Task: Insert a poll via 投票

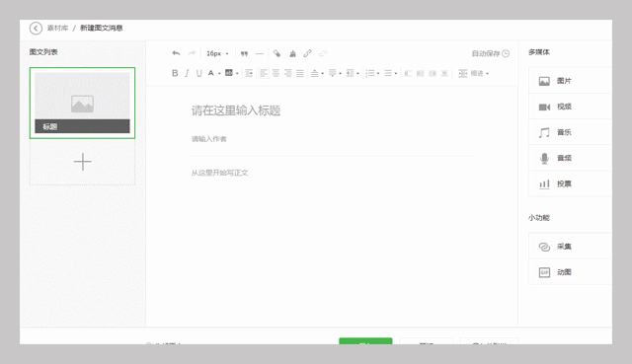Action: coord(570,183)
